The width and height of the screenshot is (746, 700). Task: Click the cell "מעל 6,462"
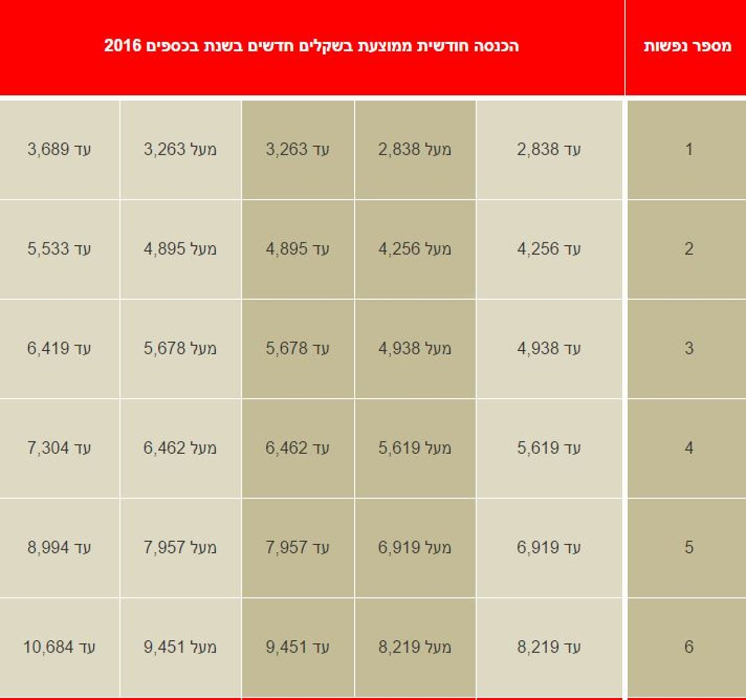point(181,448)
